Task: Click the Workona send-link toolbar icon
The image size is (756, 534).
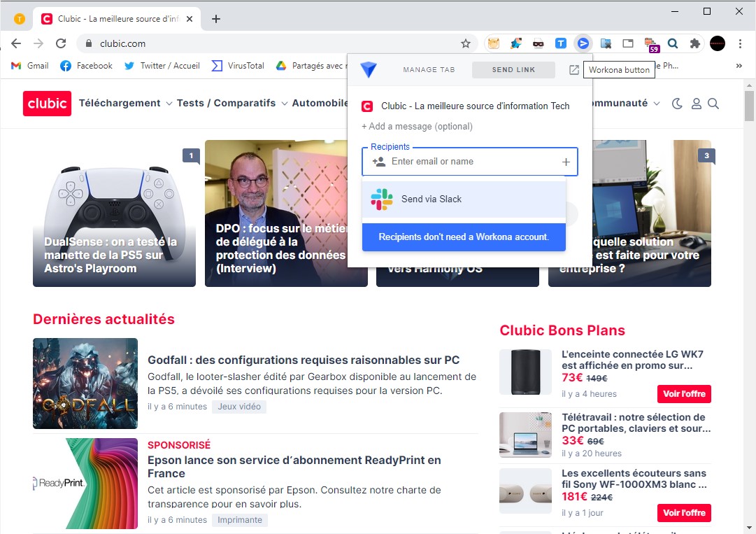Action: (583, 43)
